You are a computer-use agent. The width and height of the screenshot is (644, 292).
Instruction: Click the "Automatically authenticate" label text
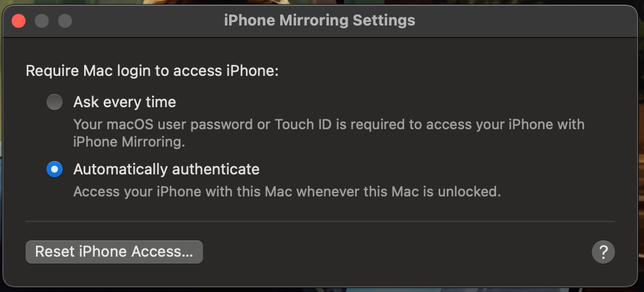[x=166, y=170]
